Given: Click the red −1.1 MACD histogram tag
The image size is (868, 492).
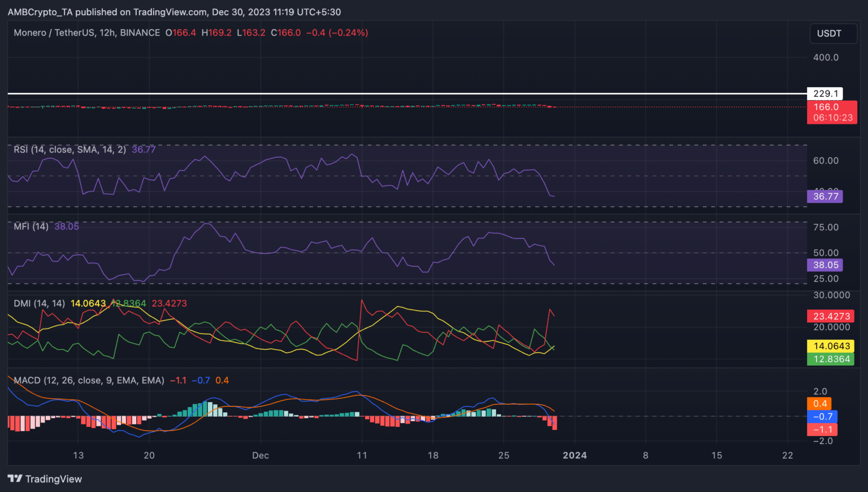Looking at the screenshot, I should (x=822, y=430).
